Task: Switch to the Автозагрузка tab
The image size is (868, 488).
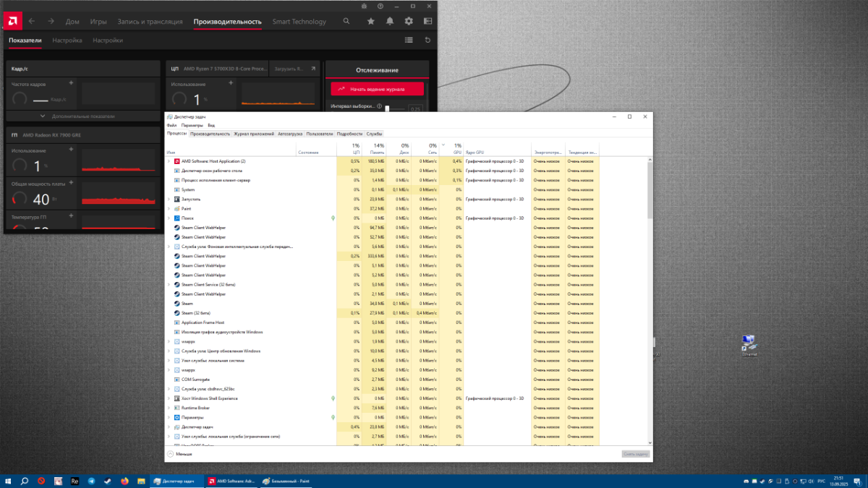Action: pyautogui.click(x=290, y=134)
